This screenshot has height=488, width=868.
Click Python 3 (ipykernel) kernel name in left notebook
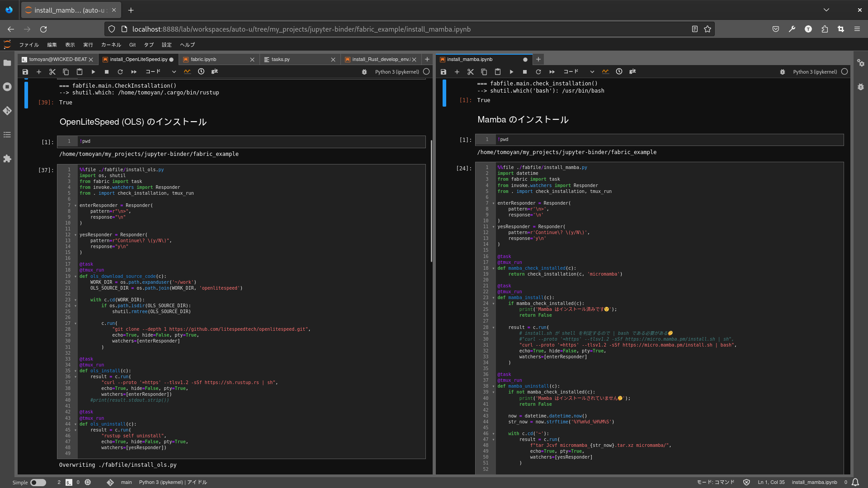coord(397,72)
